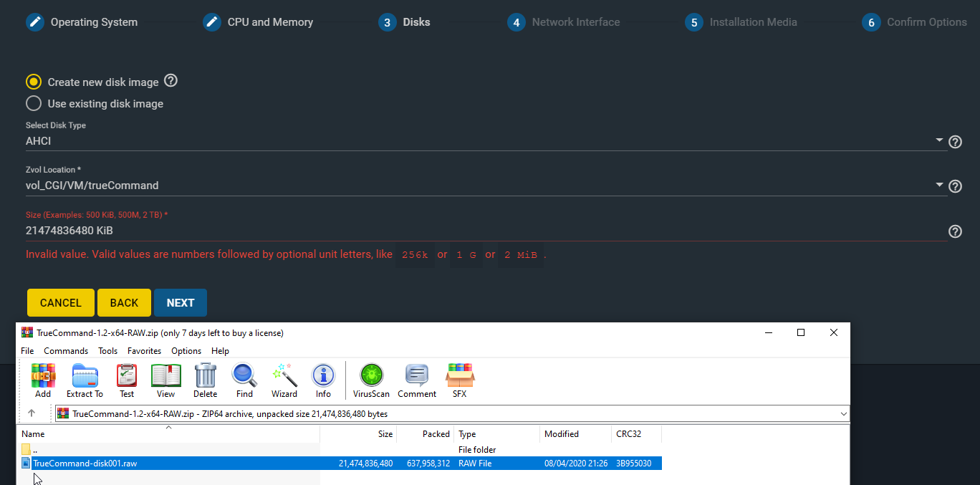This screenshot has height=485, width=980.
Task: Go to the Installation Media step
Action: click(754, 22)
